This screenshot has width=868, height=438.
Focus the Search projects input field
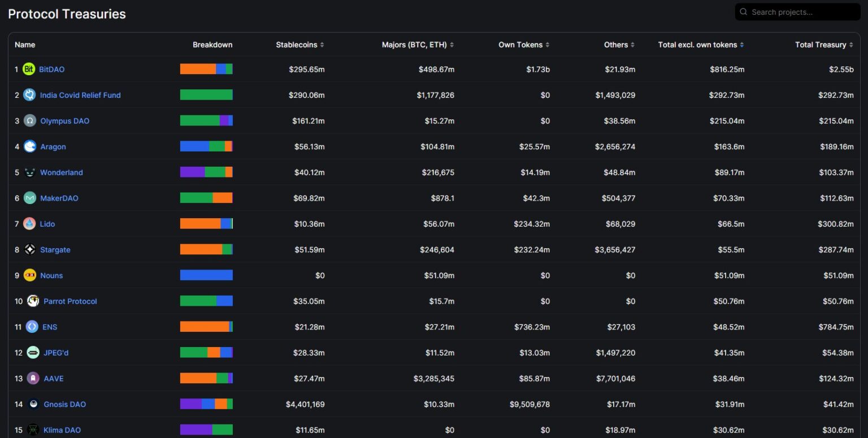click(802, 12)
